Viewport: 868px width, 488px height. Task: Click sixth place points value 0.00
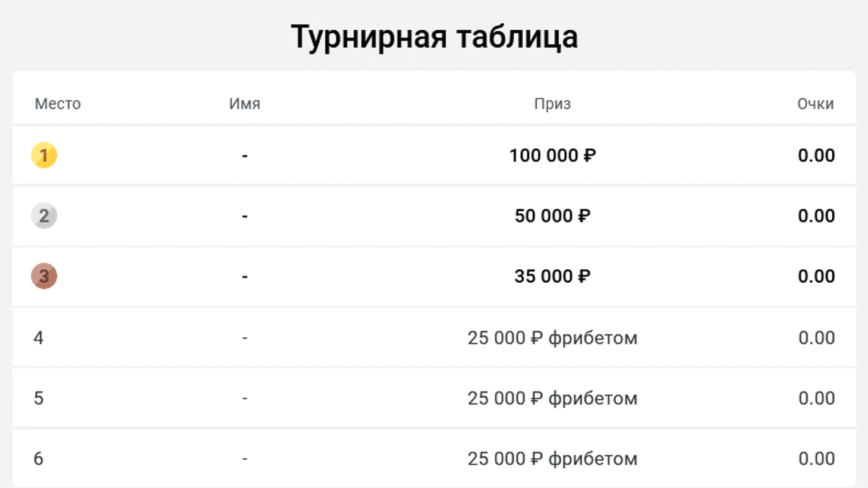coord(816,459)
